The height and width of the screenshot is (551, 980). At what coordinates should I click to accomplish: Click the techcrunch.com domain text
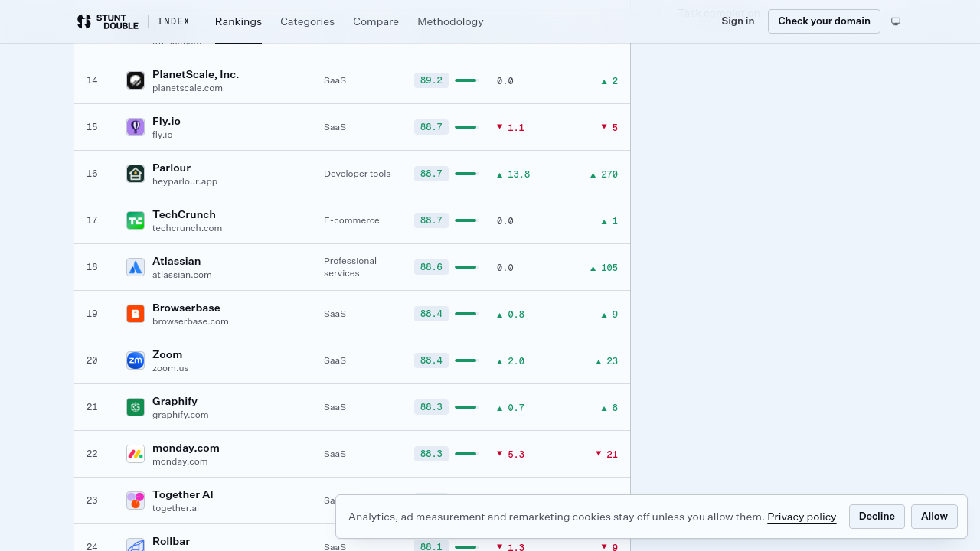(187, 228)
